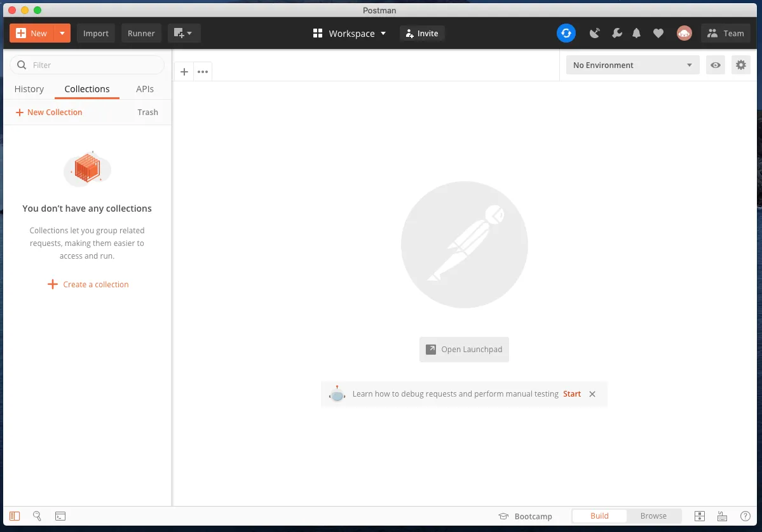The image size is (762, 532).
Task: Click the Open Launchpad button
Action: pos(464,350)
